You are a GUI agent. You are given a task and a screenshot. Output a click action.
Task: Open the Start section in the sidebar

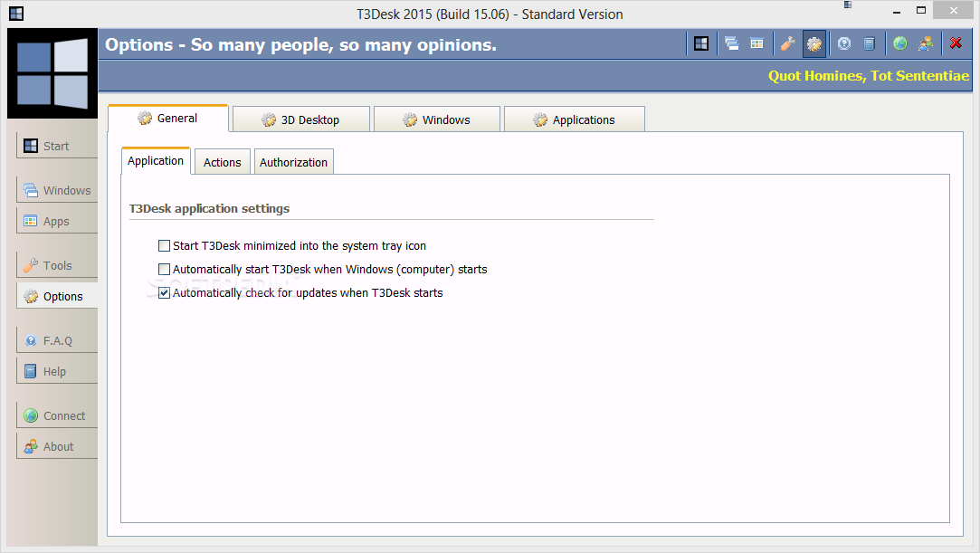click(57, 146)
